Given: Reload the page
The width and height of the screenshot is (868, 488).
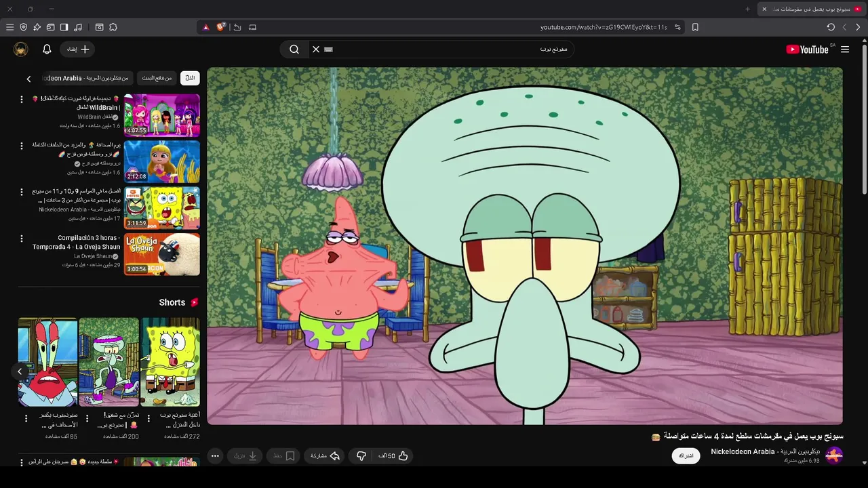Looking at the screenshot, I should [x=831, y=27].
